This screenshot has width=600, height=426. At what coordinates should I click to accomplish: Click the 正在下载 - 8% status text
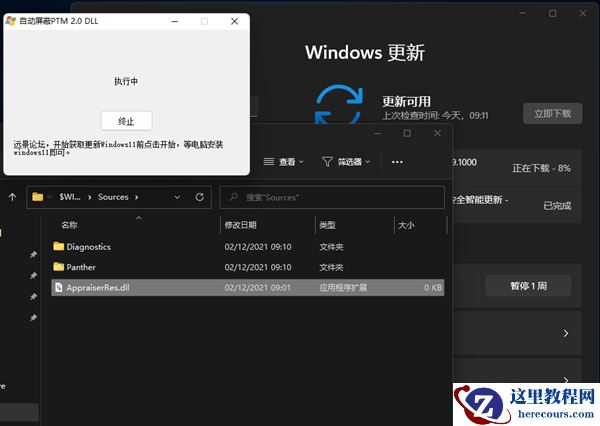coord(541,168)
